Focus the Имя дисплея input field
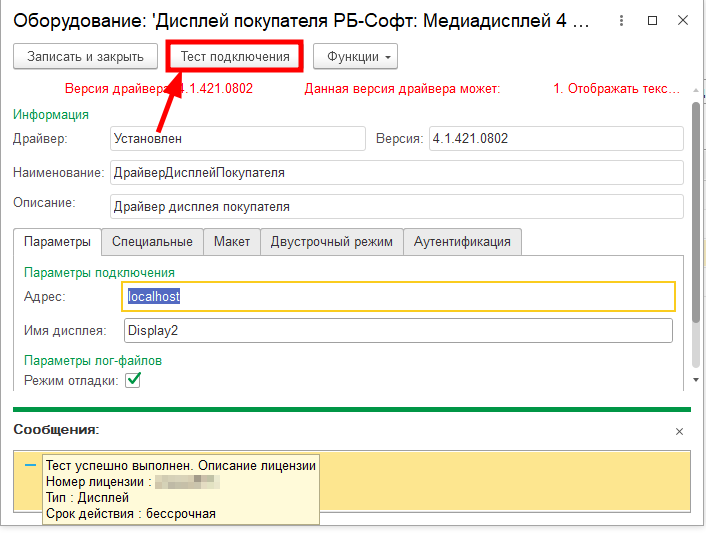The width and height of the screenshot is (706, 539). coord(398,330)
